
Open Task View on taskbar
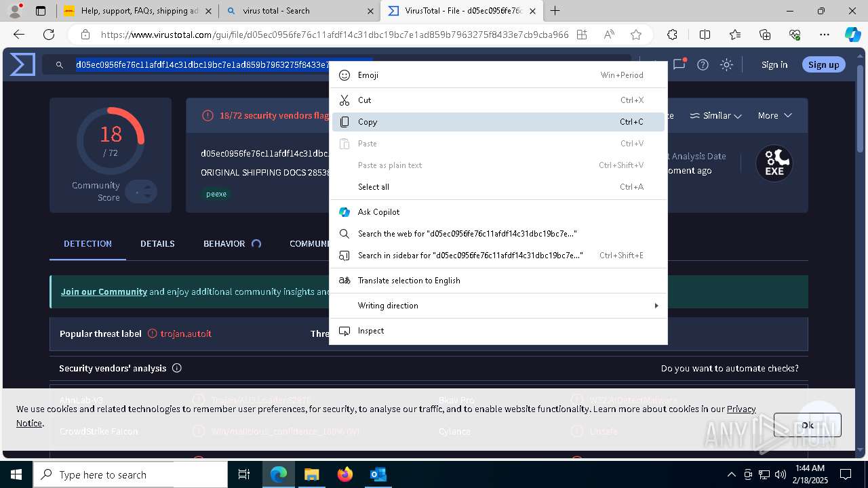click(244, 474)
